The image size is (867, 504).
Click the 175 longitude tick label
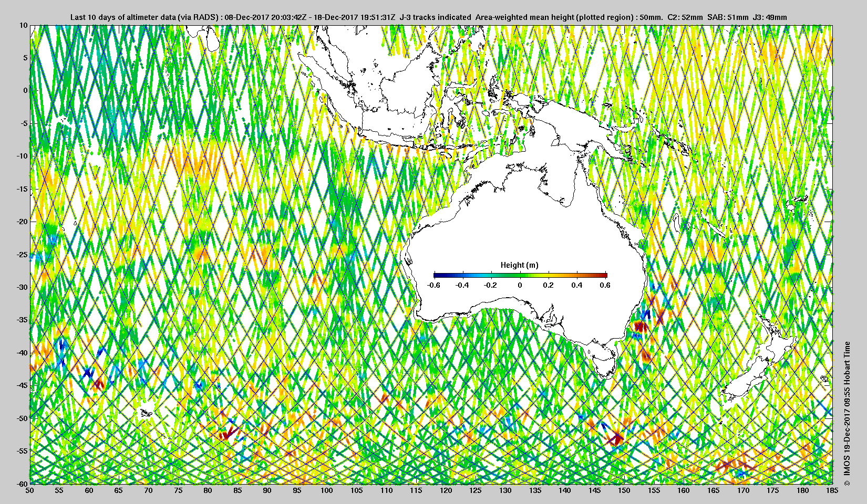pyautogui.click(x=773, y=491)
